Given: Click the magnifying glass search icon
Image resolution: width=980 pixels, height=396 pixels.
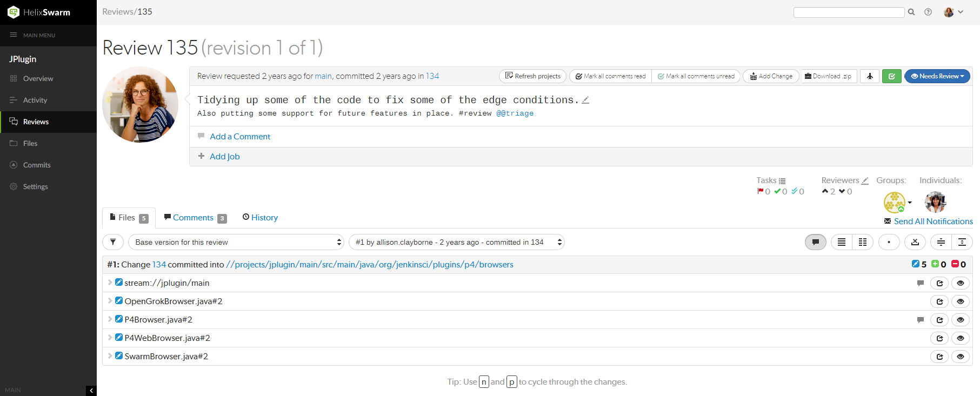Looking at the screenshot, I should 911,12.
